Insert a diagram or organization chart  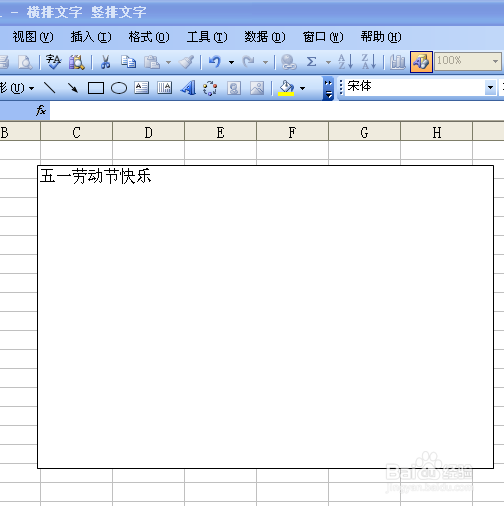pos(210,88)
